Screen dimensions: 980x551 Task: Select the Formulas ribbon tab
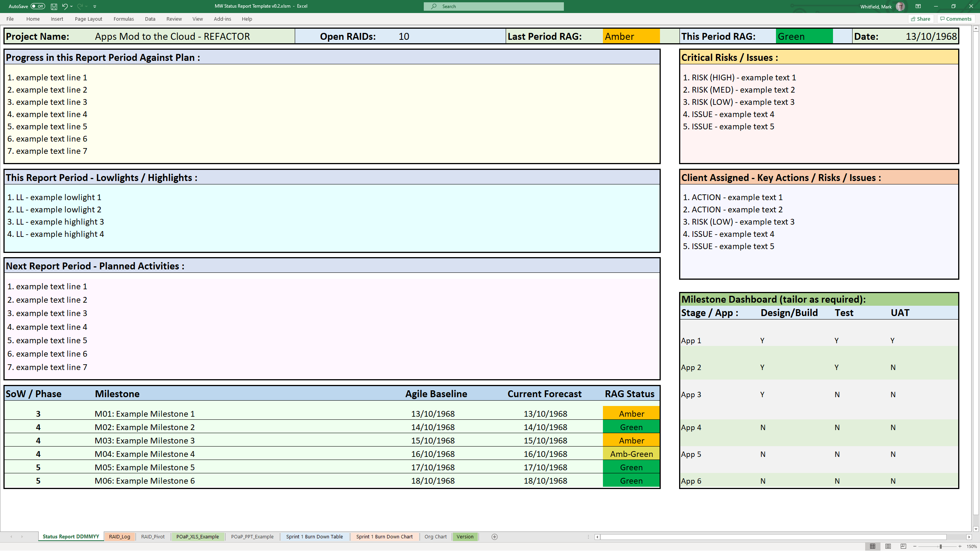(123, 19)
